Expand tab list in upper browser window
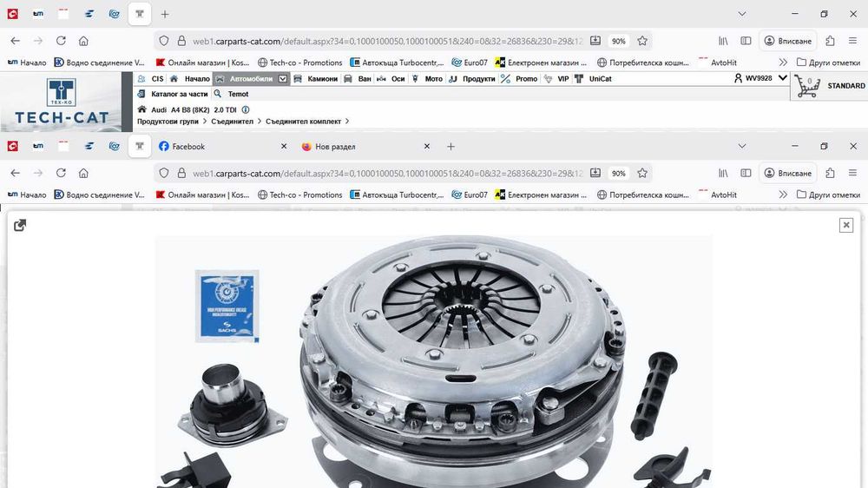 pos(742,14)
